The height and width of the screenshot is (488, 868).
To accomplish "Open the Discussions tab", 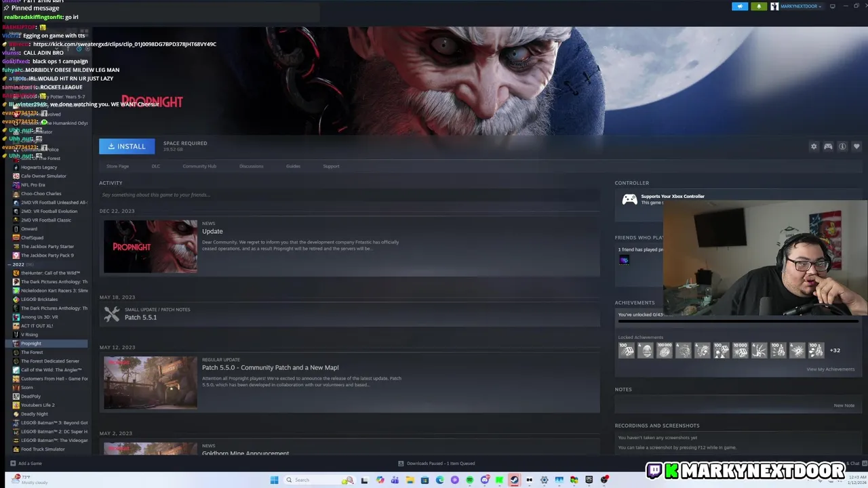I will pyautogui.click(x=251, y=166).
